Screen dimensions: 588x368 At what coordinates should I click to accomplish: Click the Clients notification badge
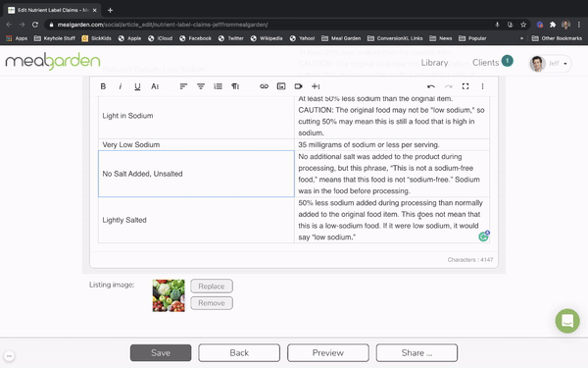507,61
